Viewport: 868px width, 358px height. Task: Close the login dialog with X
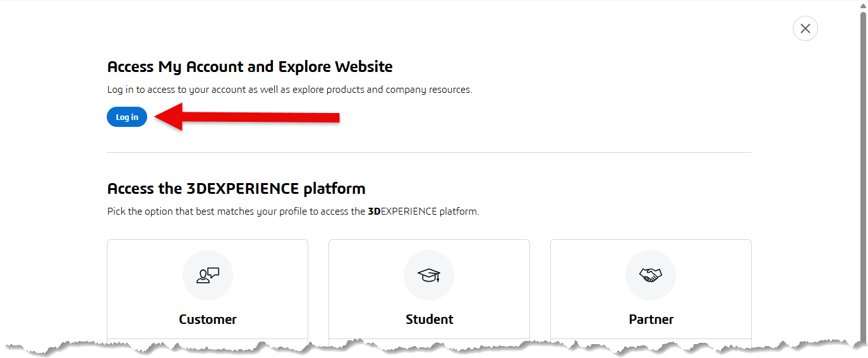click(805, 28)
